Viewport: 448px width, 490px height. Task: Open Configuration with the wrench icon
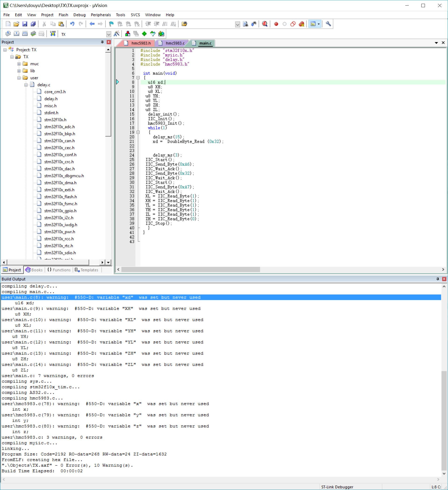328,24
